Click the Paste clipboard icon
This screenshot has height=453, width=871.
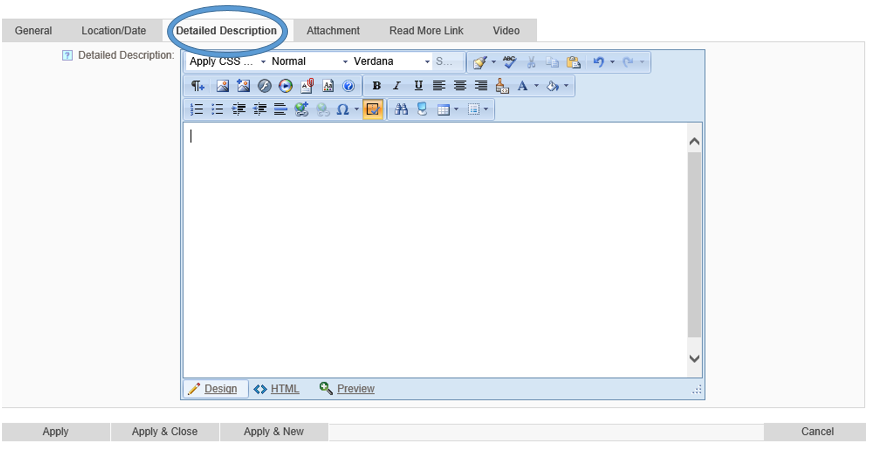pyautogui.click(x=573, y=62)
